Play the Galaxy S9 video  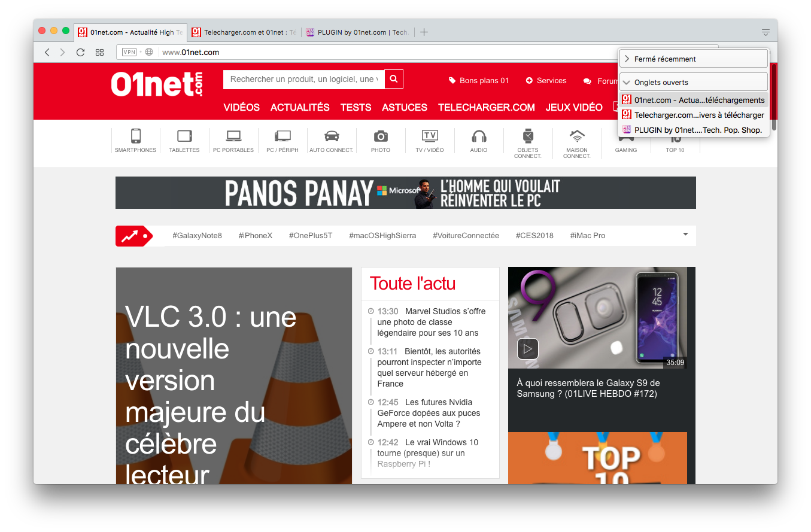pyautogui.click(x=528, y=348)
